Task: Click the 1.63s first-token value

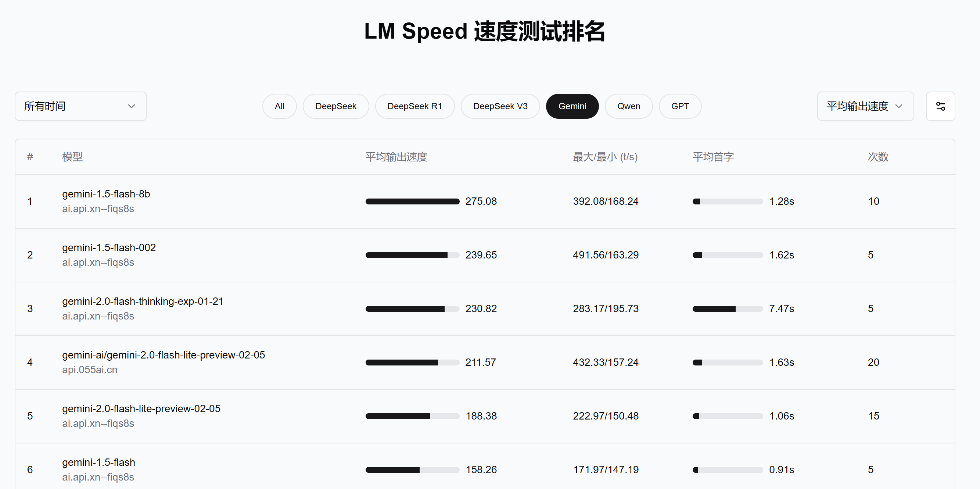Action: pos(782,362)
